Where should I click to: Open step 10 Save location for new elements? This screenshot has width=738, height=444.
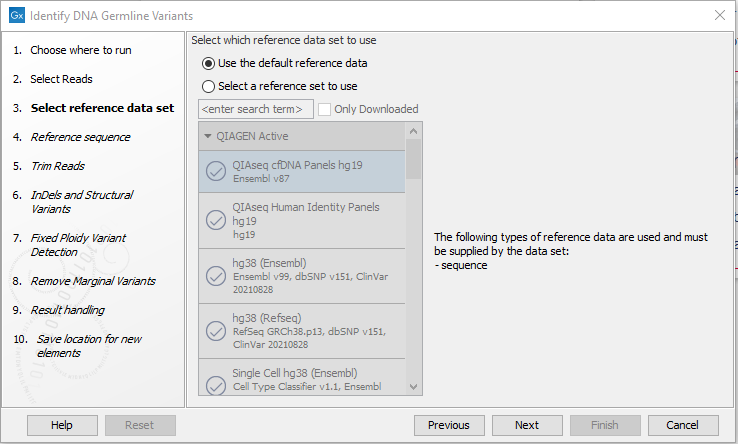[89, 346]
